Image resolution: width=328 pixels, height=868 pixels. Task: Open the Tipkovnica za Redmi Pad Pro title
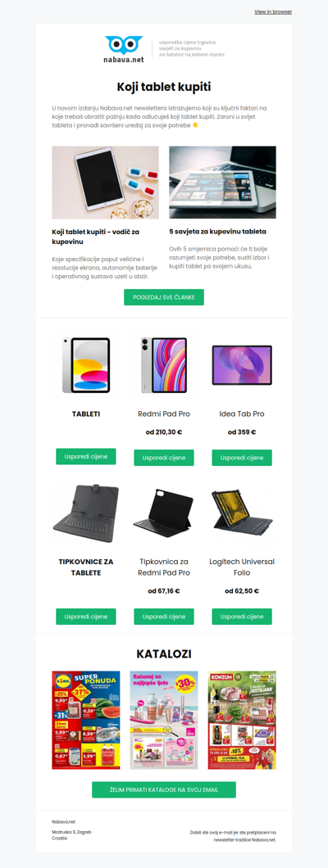coord(164,567)
